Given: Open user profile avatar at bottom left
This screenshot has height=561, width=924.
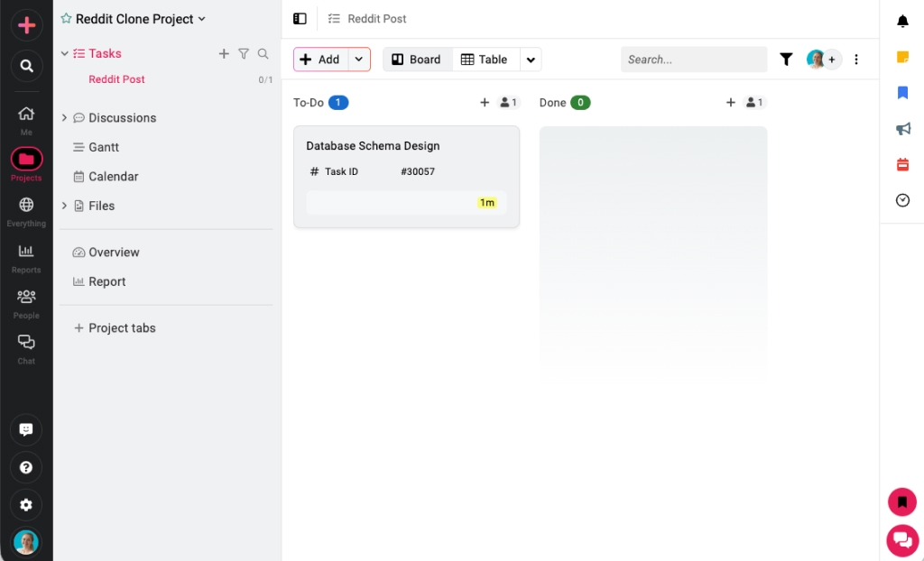Looking at the screenshot, I should [x=26, y=543].
